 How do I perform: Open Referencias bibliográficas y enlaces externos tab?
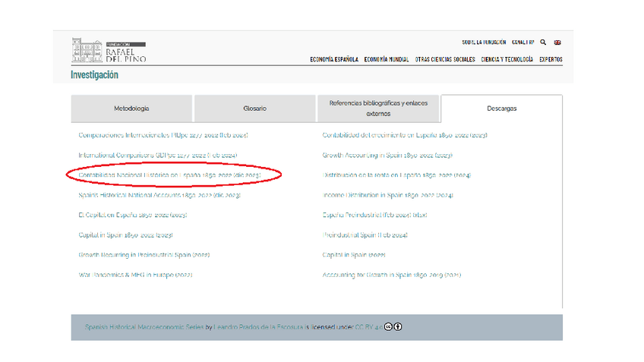378,109
